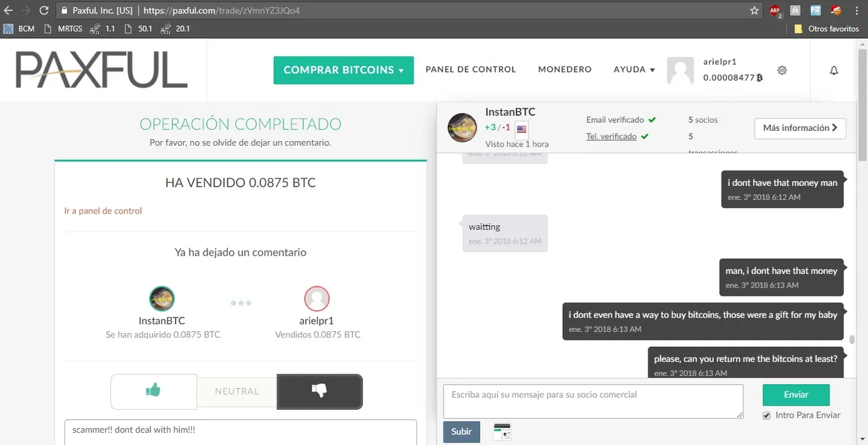Reload the page with refresh icon
The width and height of the screenshot is (868, 445).
point(44,11)
